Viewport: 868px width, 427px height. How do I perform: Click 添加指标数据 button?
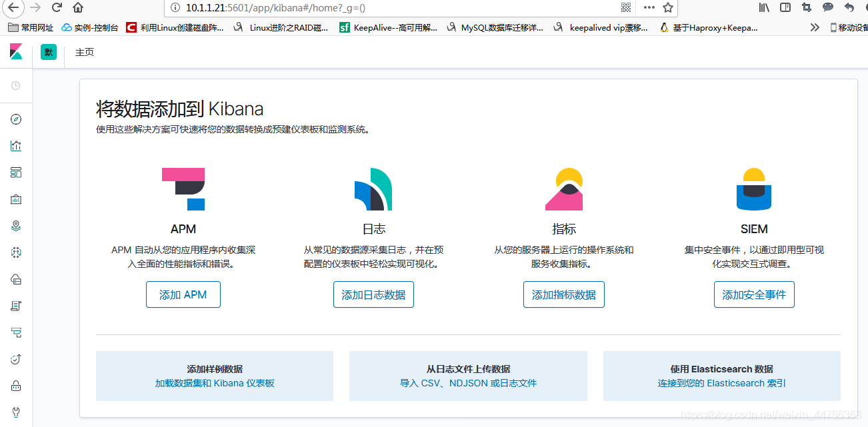point(564,294)
